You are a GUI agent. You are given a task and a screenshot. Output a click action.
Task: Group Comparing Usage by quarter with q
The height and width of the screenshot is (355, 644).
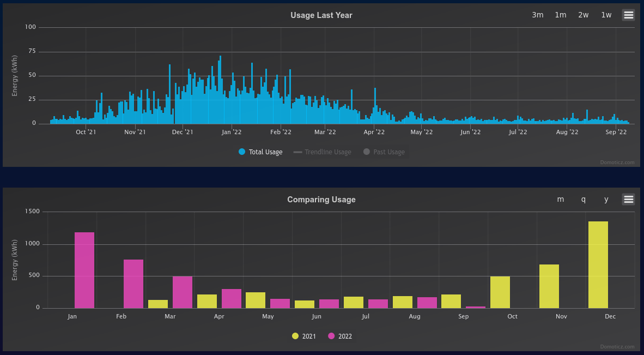pos(583,199)
